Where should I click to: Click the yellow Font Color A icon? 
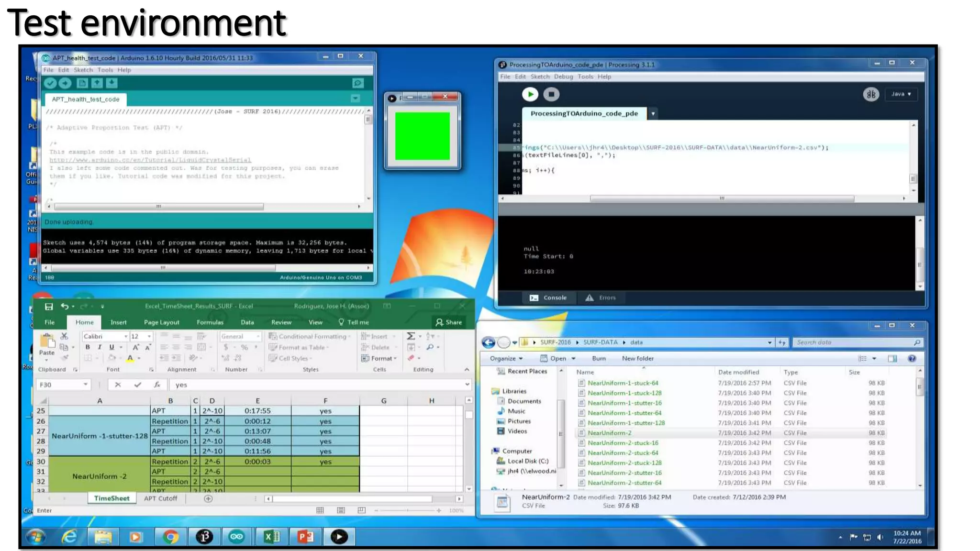tap(130, 358)
